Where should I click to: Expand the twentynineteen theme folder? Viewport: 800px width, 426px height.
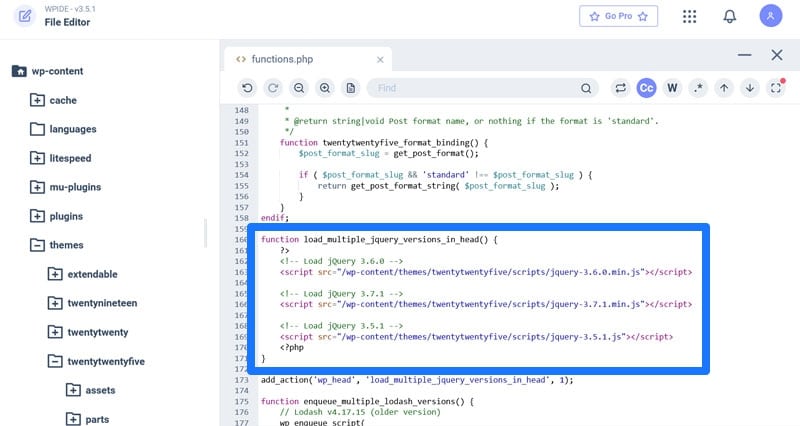[x=55, y=303]
